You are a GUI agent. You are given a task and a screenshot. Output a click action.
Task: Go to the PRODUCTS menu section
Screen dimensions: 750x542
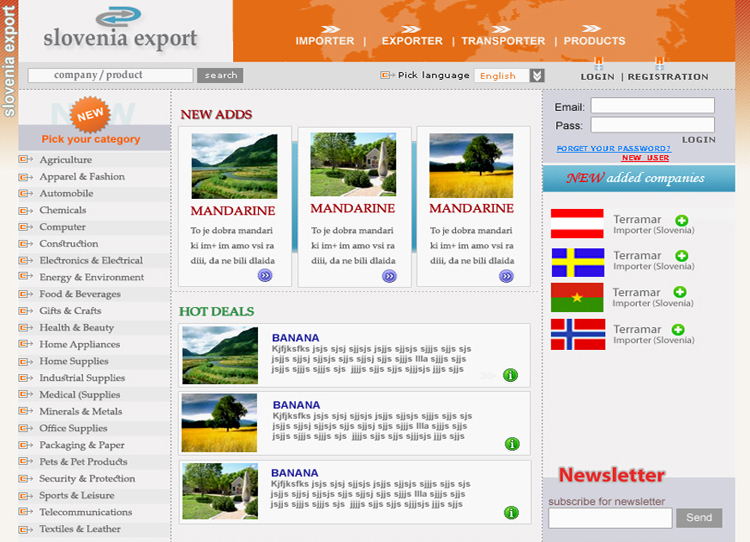point(594,41)
